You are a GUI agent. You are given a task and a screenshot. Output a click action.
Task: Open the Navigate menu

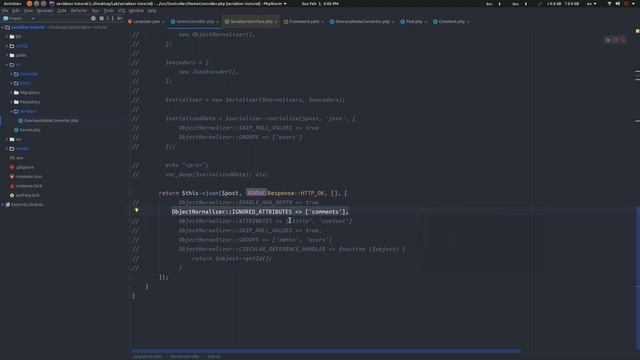[x=45, y=11]
